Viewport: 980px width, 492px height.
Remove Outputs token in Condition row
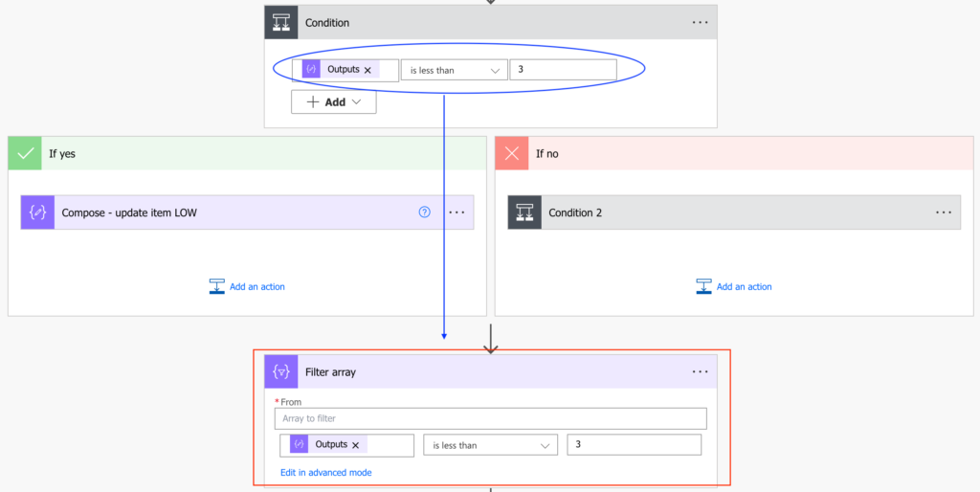(367, 70)
